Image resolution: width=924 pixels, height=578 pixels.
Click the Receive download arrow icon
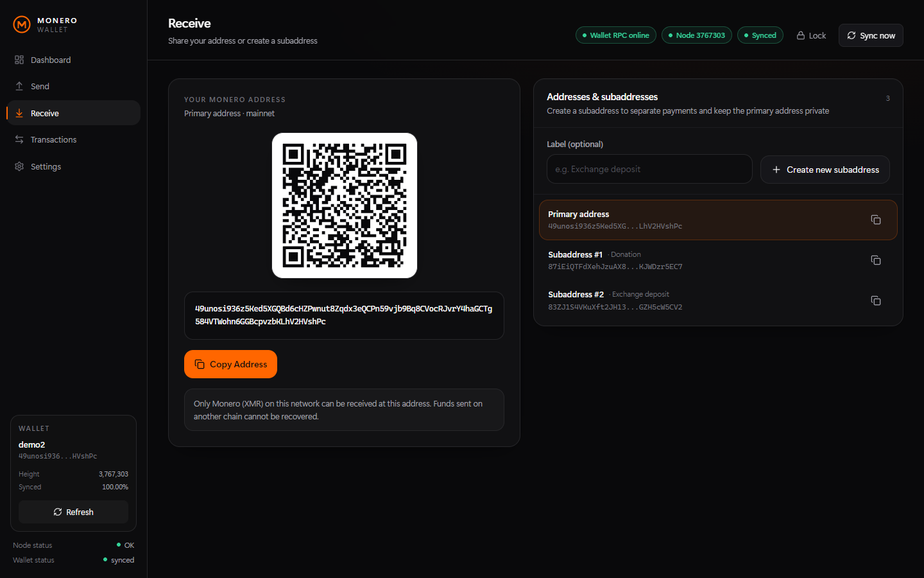[19, 113]
